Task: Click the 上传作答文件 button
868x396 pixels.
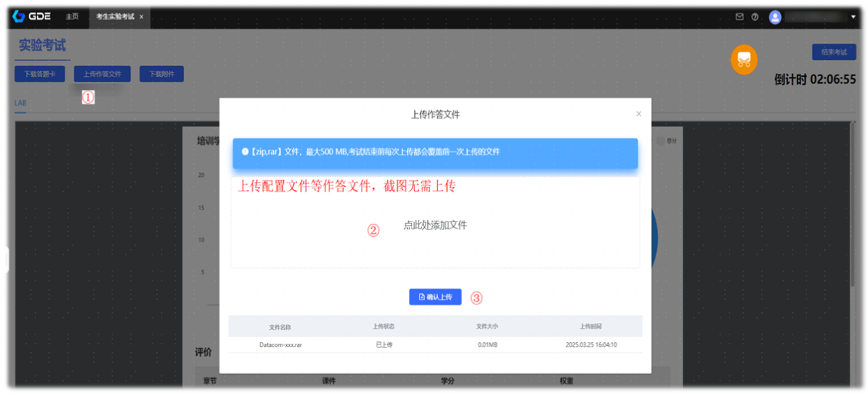Action: [102, 75]
